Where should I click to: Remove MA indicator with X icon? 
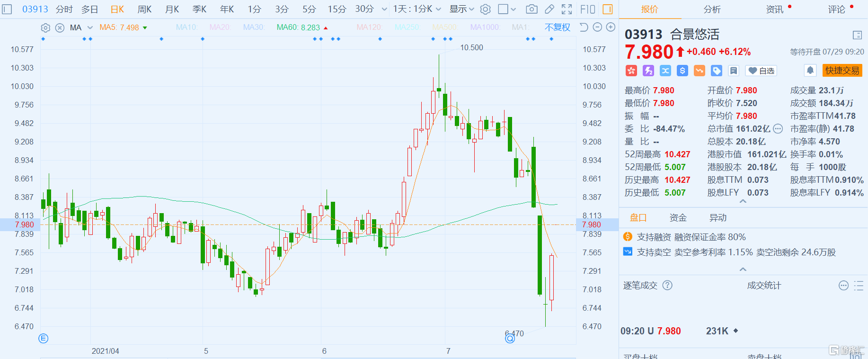(60, 28)
